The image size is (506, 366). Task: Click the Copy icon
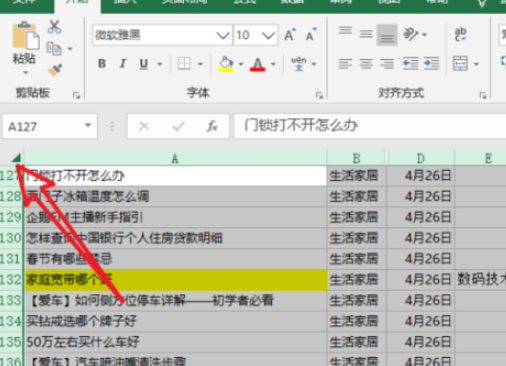coord(54,49)
